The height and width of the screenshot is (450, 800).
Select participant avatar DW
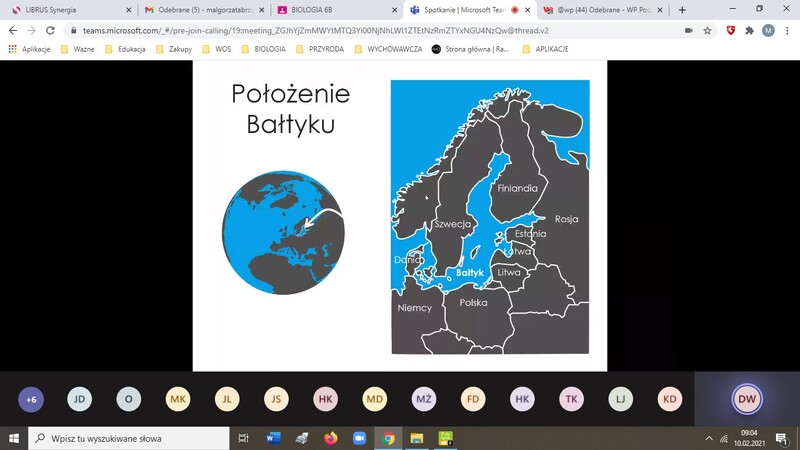(x=747, y=399)
